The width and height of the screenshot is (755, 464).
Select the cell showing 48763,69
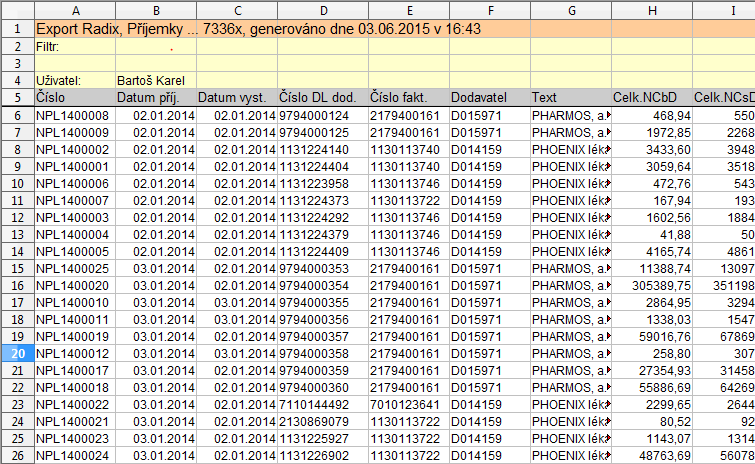point(651,455)
